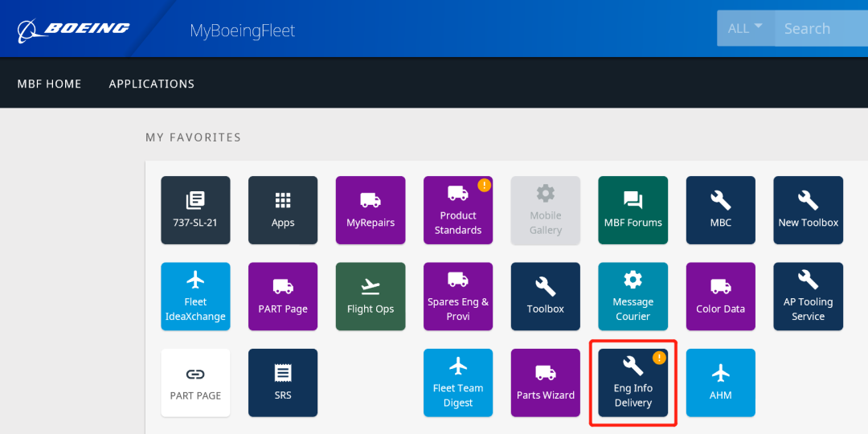This screenshot has width=868, height=434.
Task: Open the Eng Info Delivery tile
Action: pos(633,383)
